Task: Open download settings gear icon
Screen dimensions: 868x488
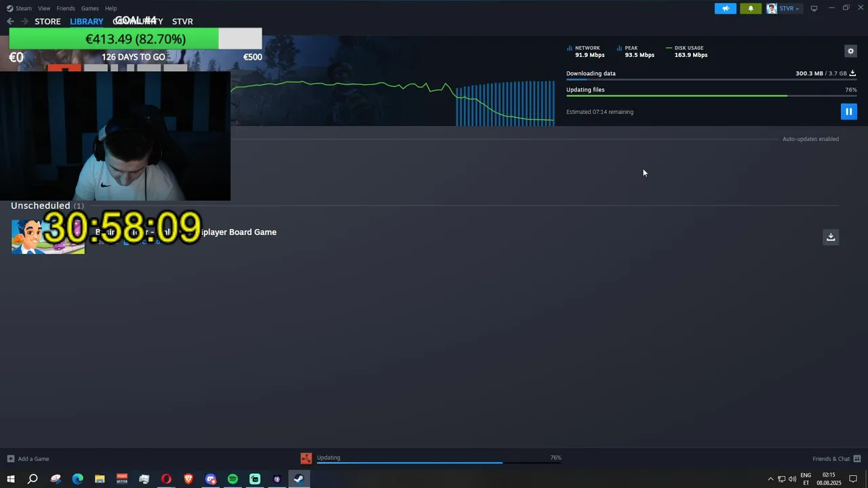Action: pos(850,51)
